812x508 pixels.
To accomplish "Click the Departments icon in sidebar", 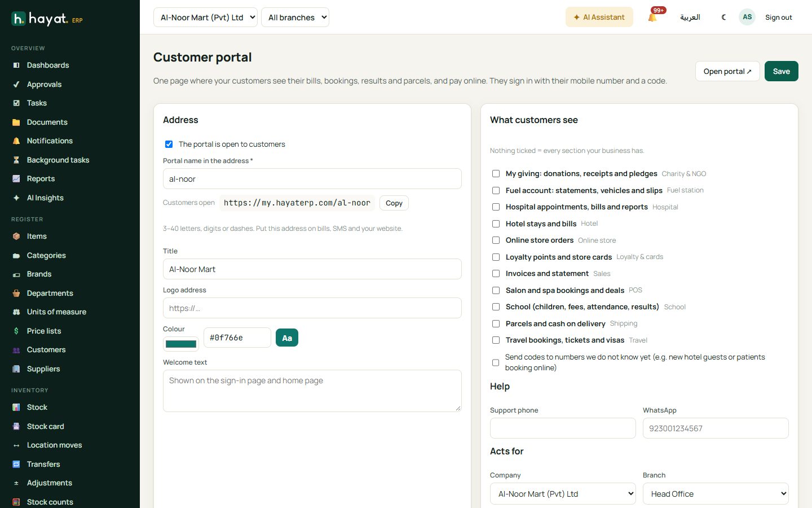I will click(x=16, y=293).
